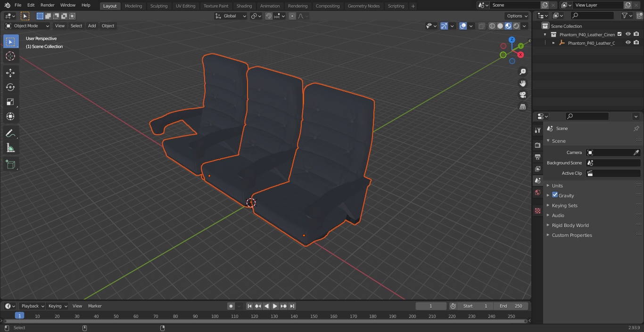Switch to the Shading workspace tab
644x332 pixels.
[244, 6]
